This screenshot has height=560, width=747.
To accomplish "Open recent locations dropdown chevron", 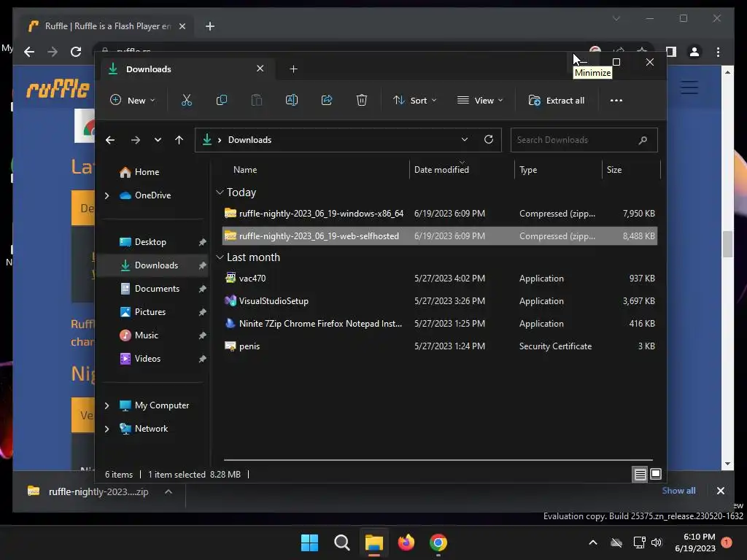I will pyautogui.click(x=158, y=140).
